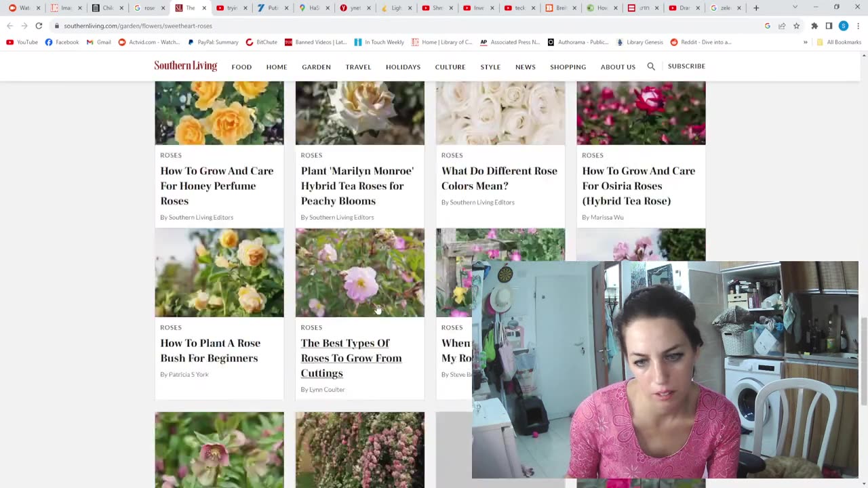Screen dimensions: 868x488
Task: Open the TRAVEL menu
Action: [358, 67]
